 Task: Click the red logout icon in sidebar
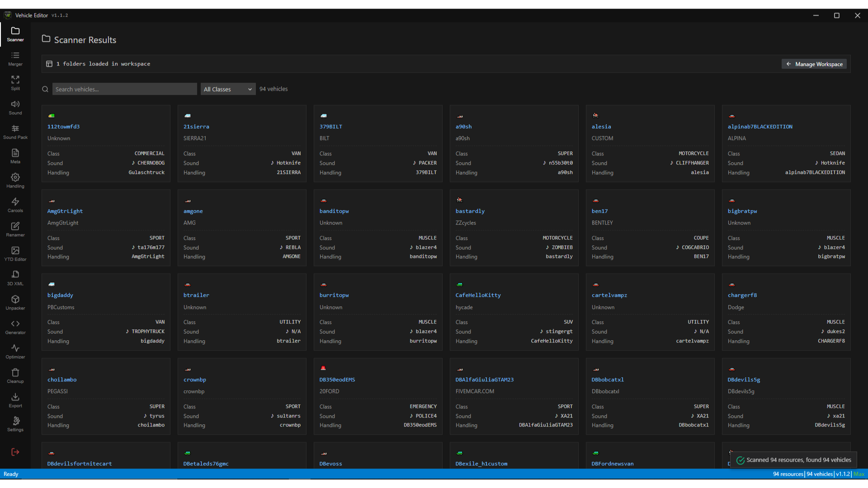[15, 452]
